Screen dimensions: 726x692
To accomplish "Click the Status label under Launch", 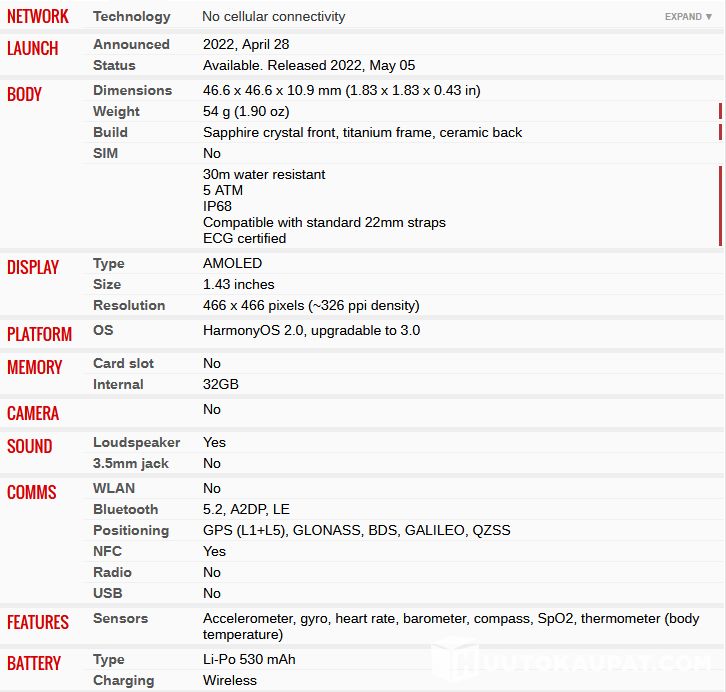I will [114, 65].
